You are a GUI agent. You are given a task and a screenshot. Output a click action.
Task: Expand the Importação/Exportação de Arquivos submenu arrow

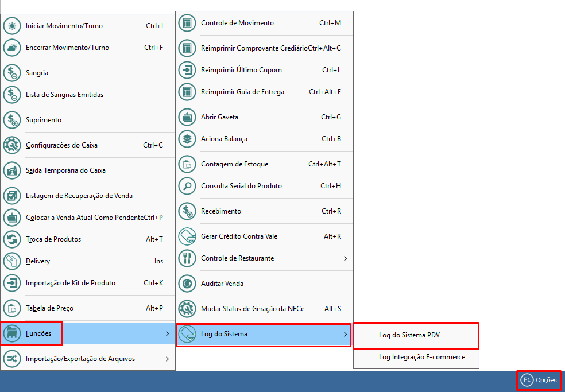tap(167, 359)
